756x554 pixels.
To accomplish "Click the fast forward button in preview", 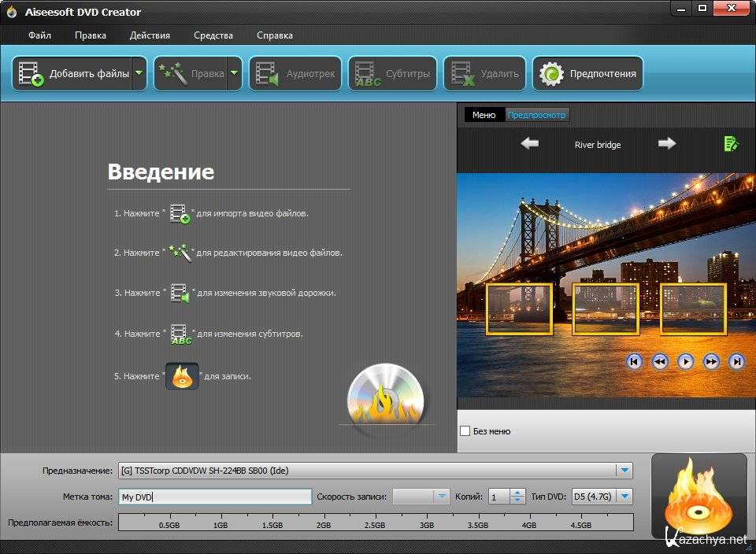I will pos(711,362).
